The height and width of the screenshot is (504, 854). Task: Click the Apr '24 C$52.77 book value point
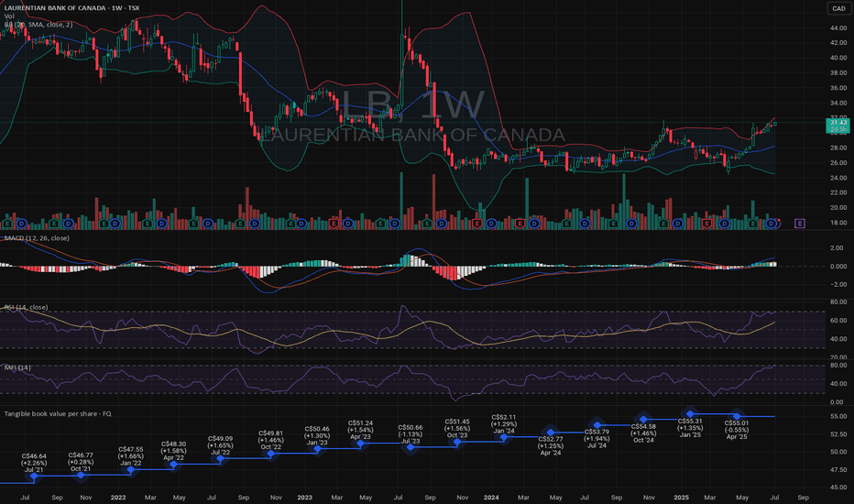551,433
